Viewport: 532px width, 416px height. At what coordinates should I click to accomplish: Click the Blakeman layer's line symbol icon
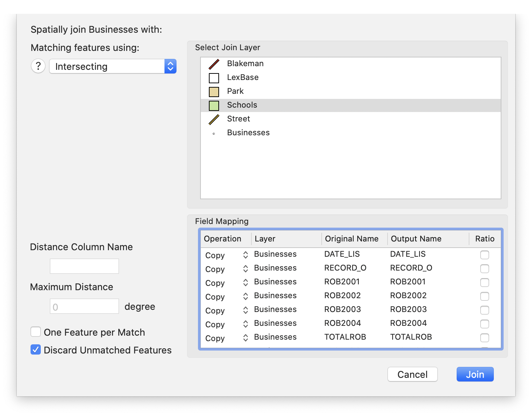(214, 64)
